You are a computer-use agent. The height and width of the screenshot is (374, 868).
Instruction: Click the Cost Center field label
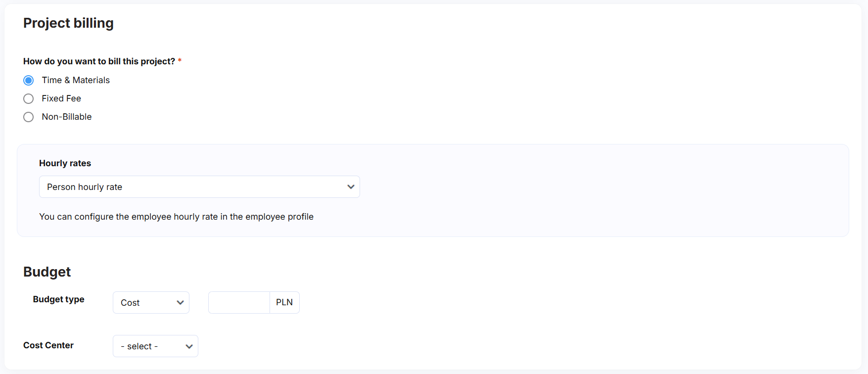coord(48,345)
